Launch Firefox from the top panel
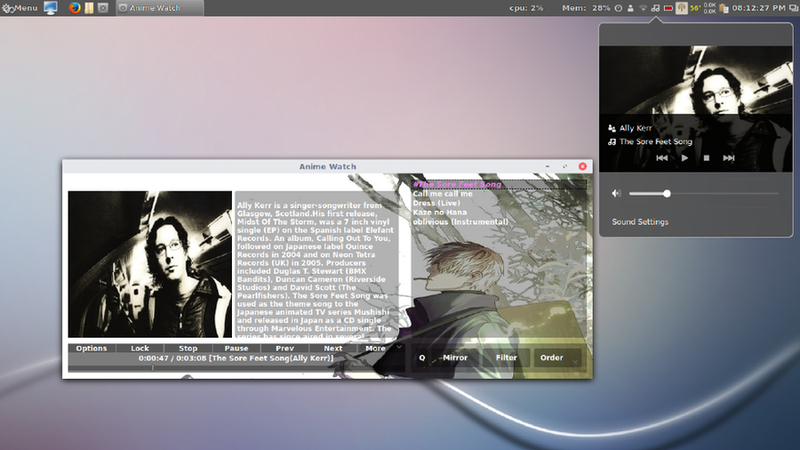Image resolution: width=800 pixels, height=450 pixels. [x=74, y=8]
